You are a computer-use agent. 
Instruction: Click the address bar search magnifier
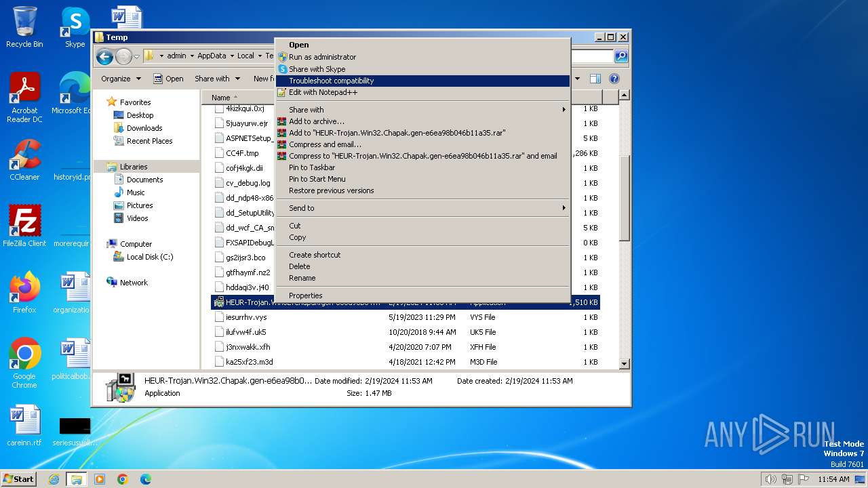620,56
